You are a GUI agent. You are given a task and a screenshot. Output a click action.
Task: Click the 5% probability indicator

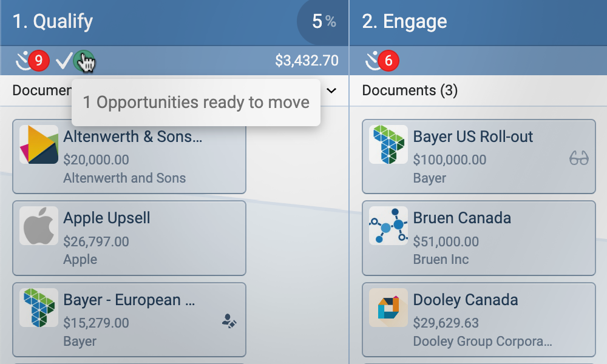pos(324,22)
